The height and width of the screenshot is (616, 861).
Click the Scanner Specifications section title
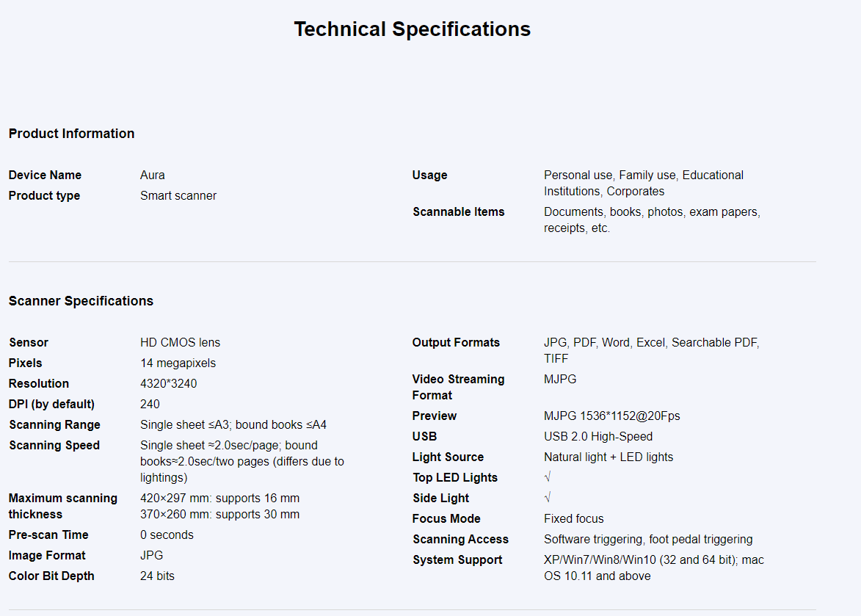[81, 301]
